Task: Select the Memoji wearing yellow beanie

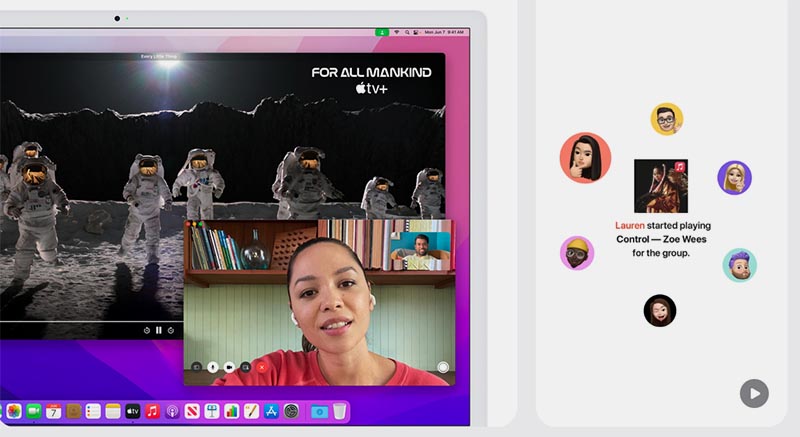Action: [577, 253]
